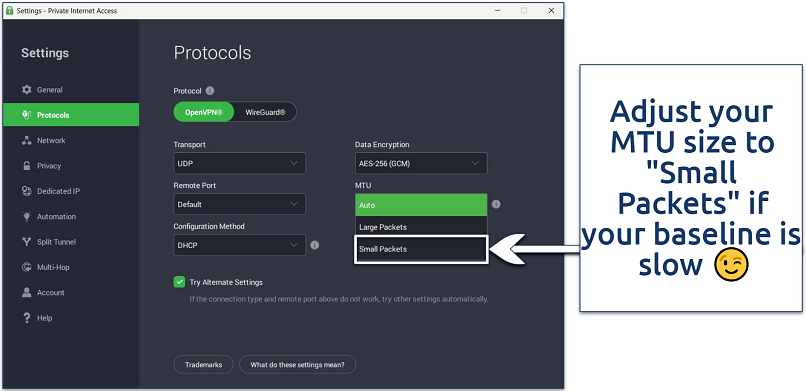Click What do these settings mean button
The height and width of the screenshot is (391, 806).
pos(297,365)
